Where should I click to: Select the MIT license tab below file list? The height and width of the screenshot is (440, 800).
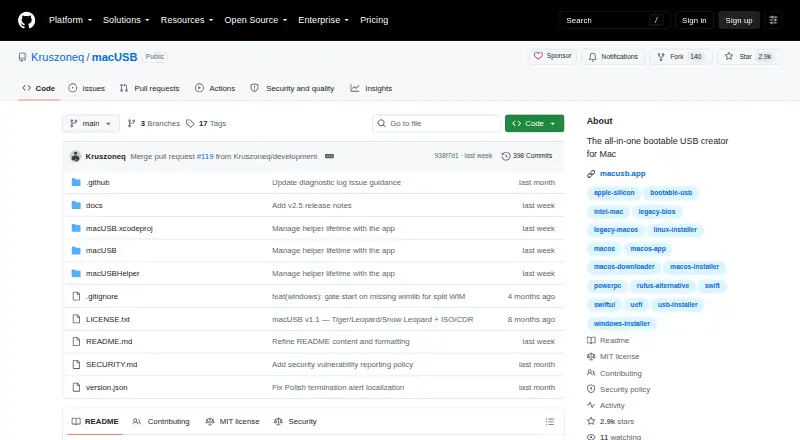pos(232,422)
